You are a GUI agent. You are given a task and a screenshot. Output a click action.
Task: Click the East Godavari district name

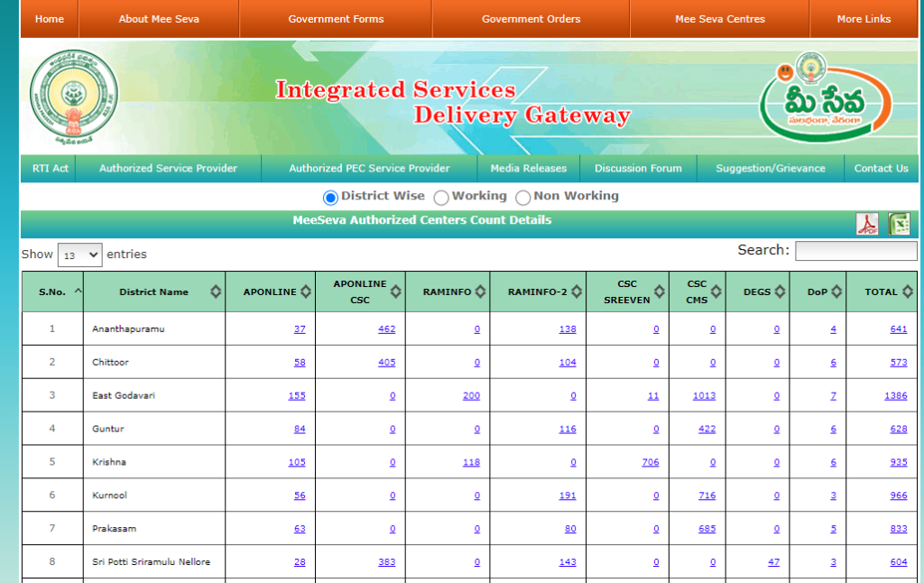[123, 395]
